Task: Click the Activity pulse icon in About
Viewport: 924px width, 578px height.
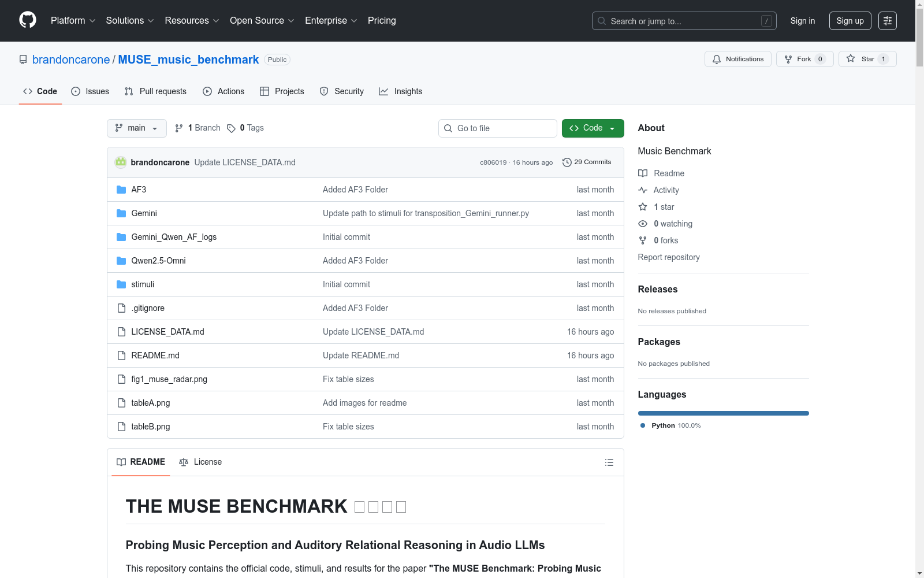Action: click(643, 190)
